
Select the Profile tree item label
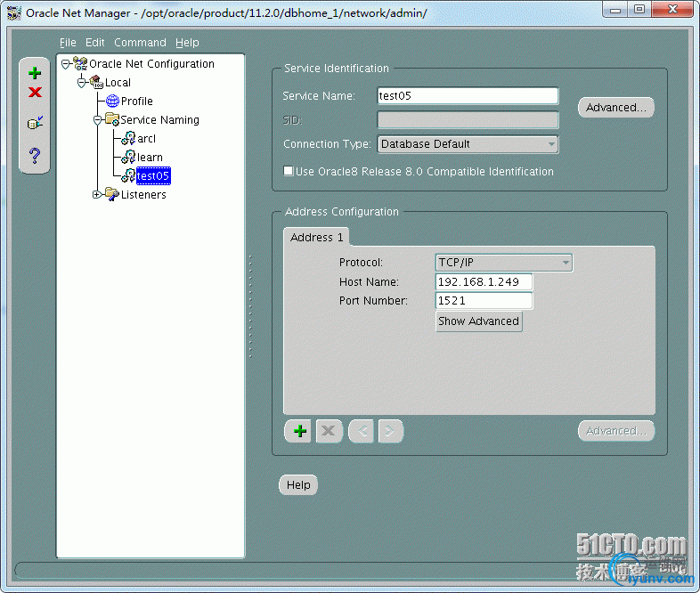(x=136, y=102)
